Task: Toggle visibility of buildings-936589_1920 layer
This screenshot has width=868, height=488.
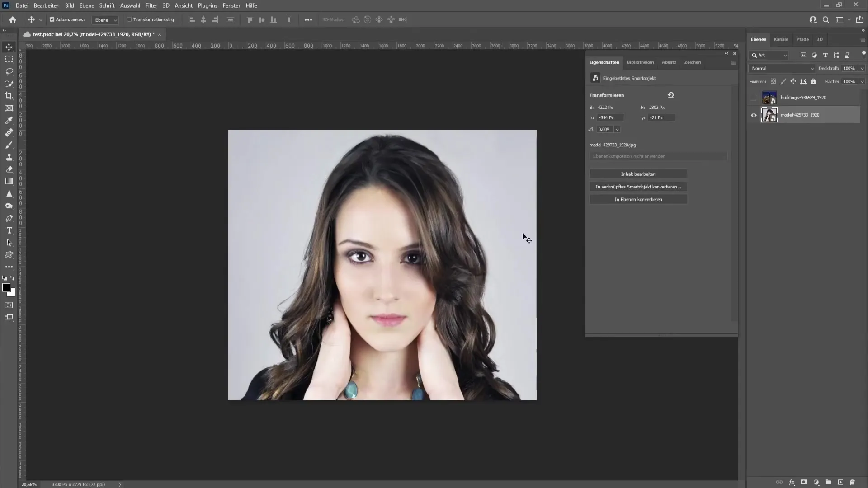Action: pos(754,97)
